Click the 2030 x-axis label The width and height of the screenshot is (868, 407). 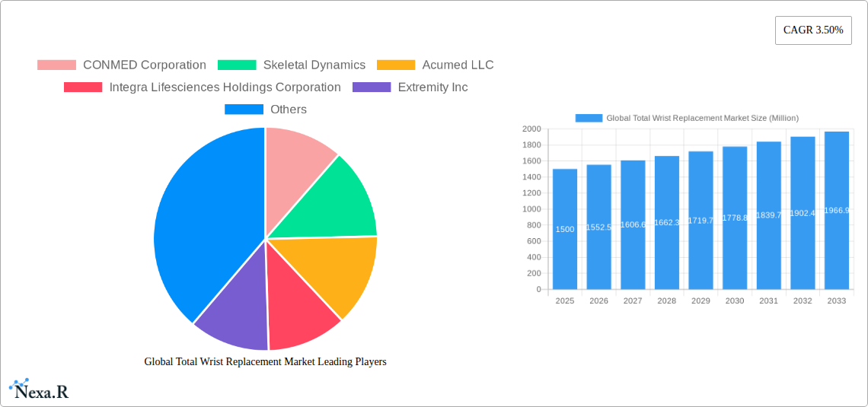point(735,300)
